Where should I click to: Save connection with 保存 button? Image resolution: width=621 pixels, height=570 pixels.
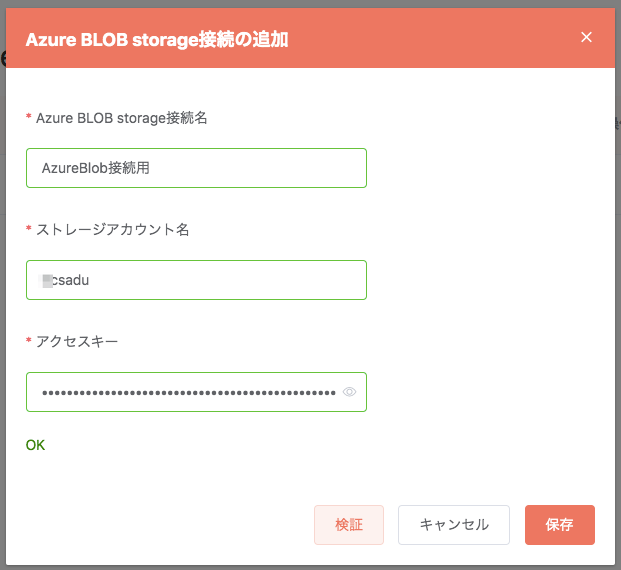[x=560, y=525]
